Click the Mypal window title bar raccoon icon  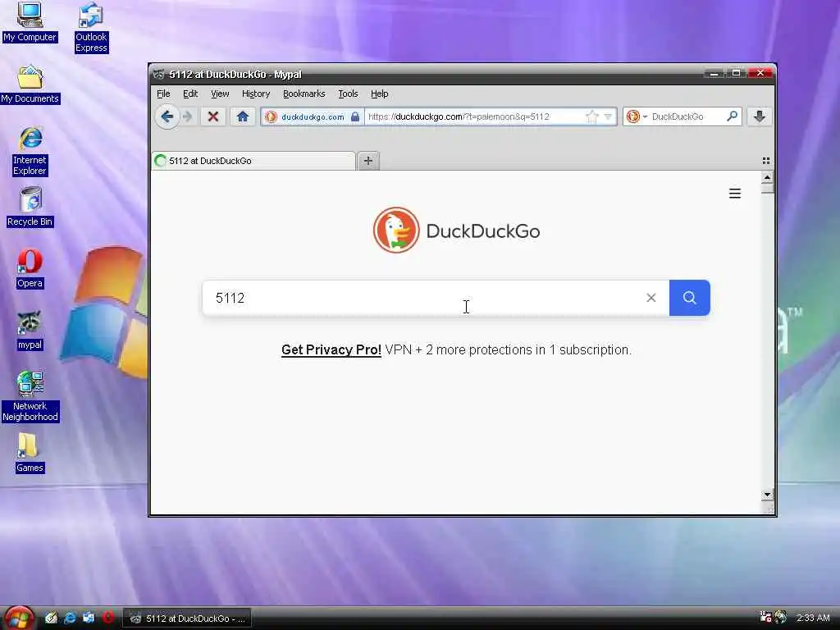point(158,74)
